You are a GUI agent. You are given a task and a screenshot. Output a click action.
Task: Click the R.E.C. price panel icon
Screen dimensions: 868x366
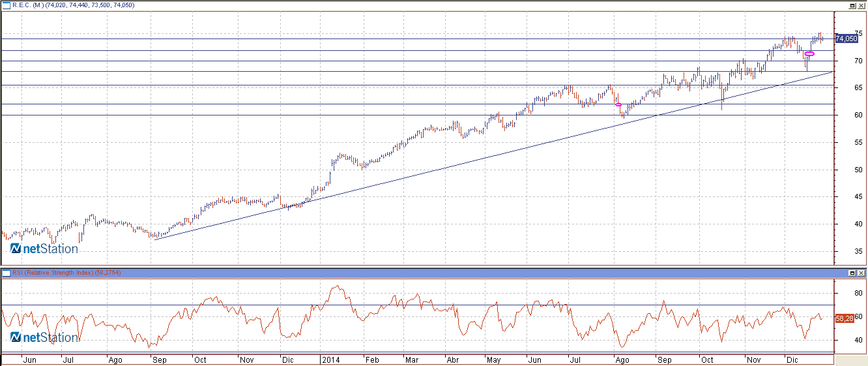pyautogui.click(x=6, y=5)
